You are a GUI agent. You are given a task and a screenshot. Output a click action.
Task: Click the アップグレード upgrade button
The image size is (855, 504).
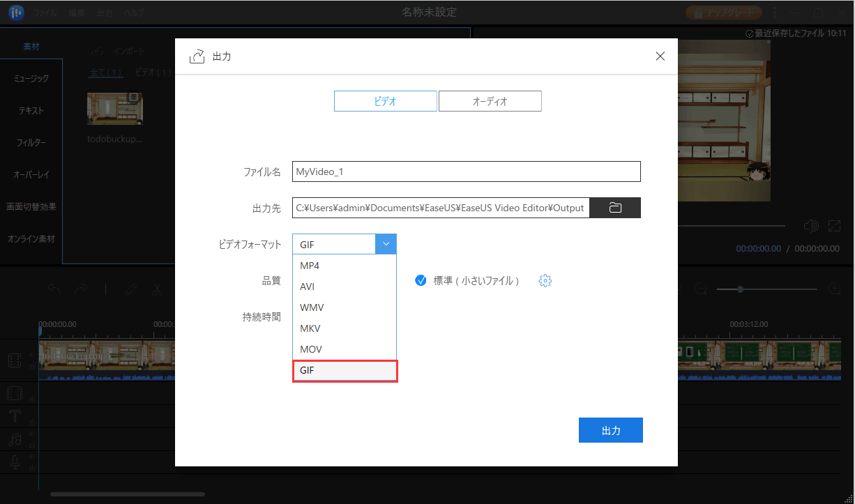725,13
